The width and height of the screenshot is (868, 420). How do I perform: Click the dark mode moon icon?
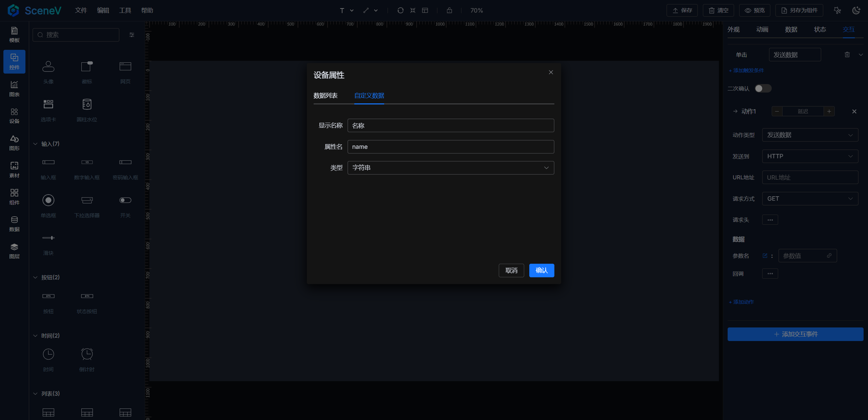click(856, 11)
